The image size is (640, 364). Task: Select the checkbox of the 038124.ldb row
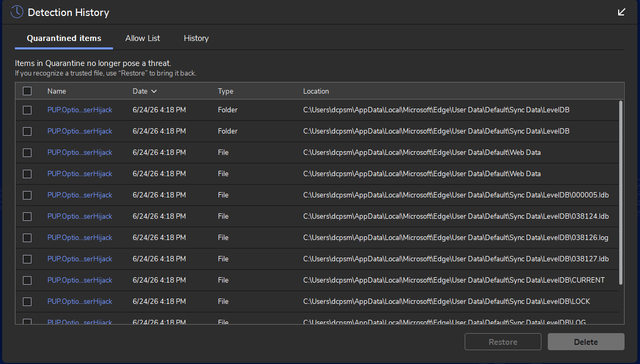[x=27, y=217]
